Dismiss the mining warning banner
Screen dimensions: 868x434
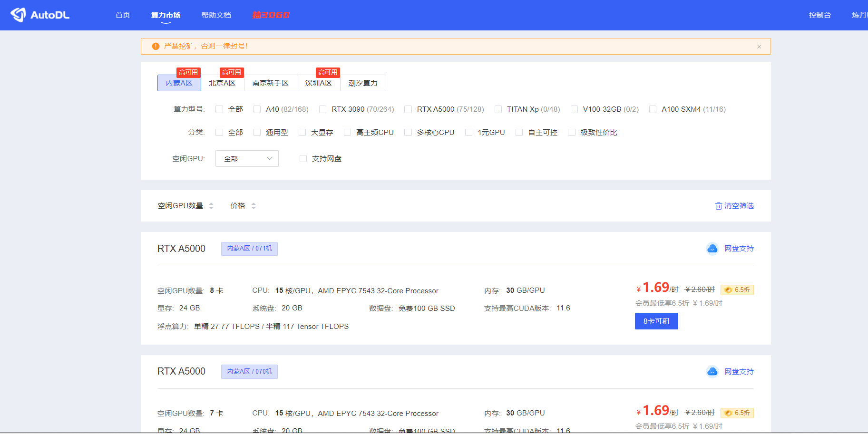coord(759,47)
